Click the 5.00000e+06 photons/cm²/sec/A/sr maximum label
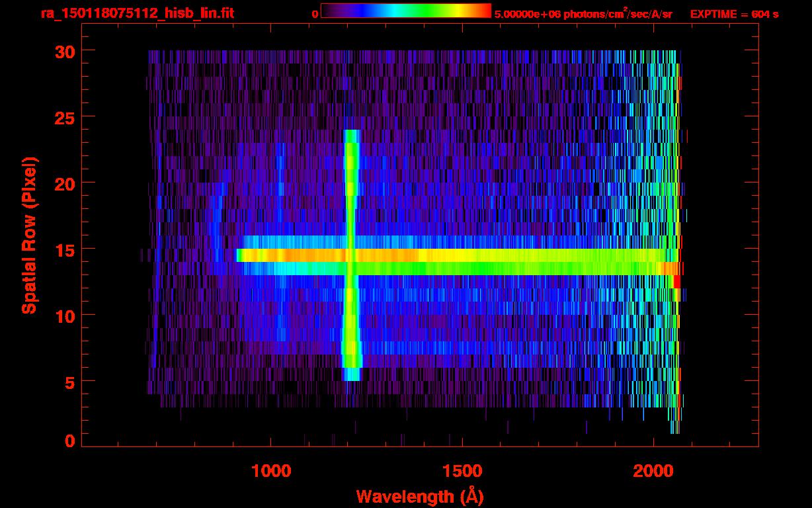Screen dimensions: 812x508 (x=583, y=14)
